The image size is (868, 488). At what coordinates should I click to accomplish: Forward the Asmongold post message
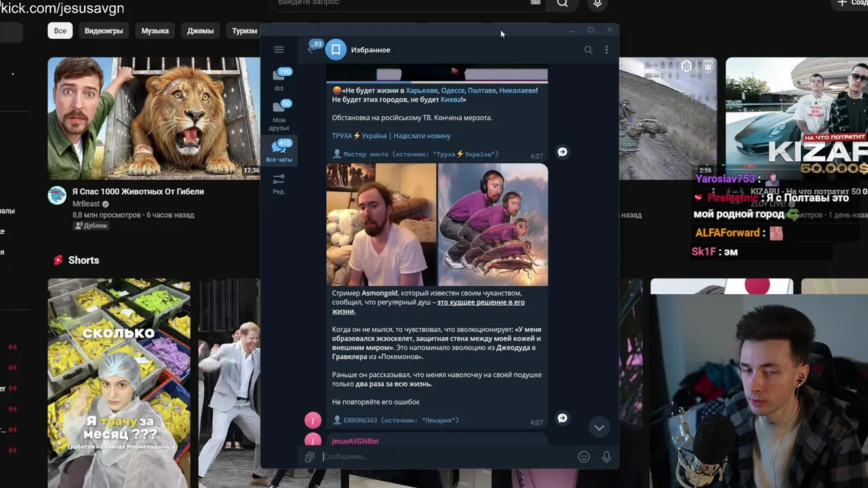tap(562, 418)
